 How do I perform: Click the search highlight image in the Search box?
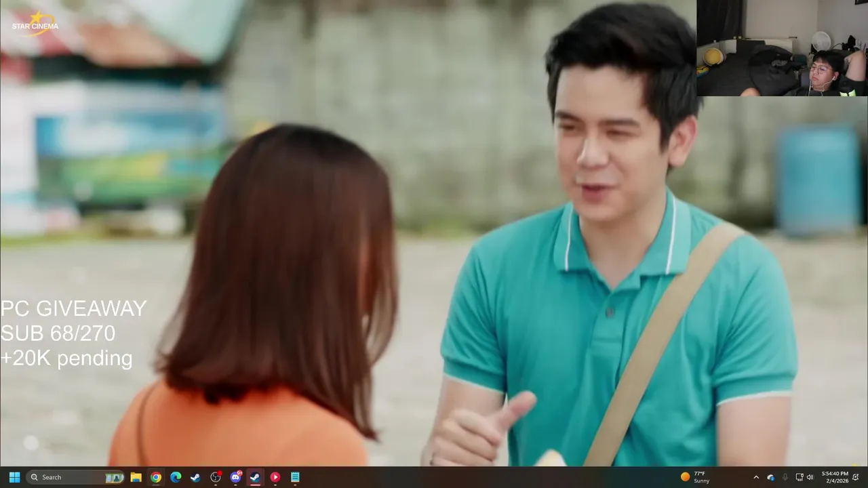click(115, 478)
